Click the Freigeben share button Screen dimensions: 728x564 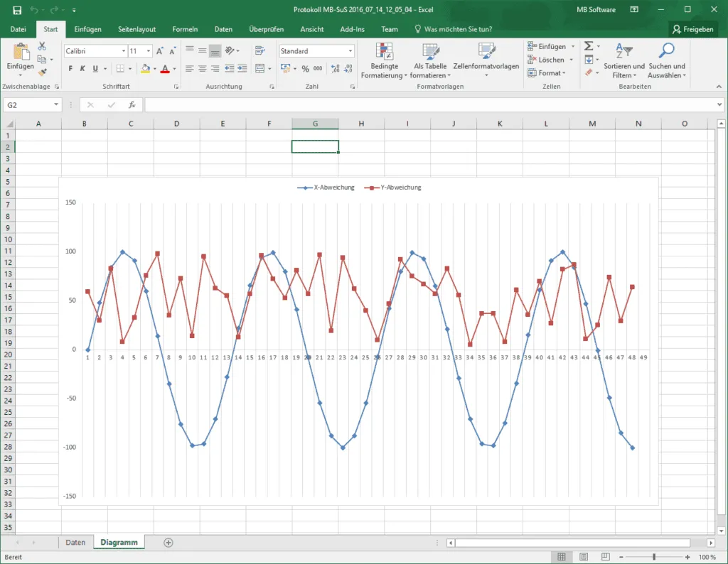click(x=693, y=29)
